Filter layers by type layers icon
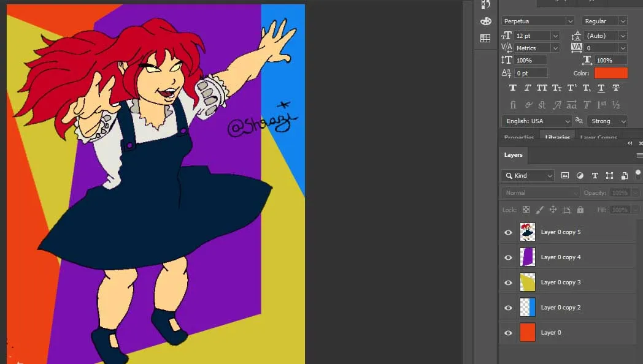 pyautogui.click(x=595, y=176)
